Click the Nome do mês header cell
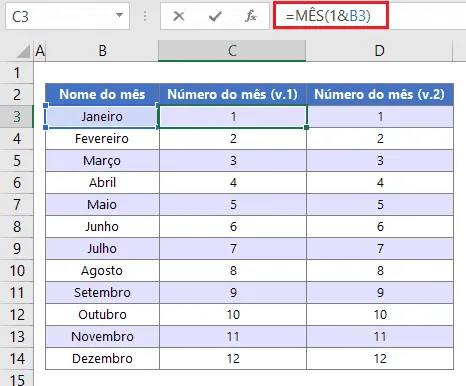The image size is (466, 386). pos(102,94)
